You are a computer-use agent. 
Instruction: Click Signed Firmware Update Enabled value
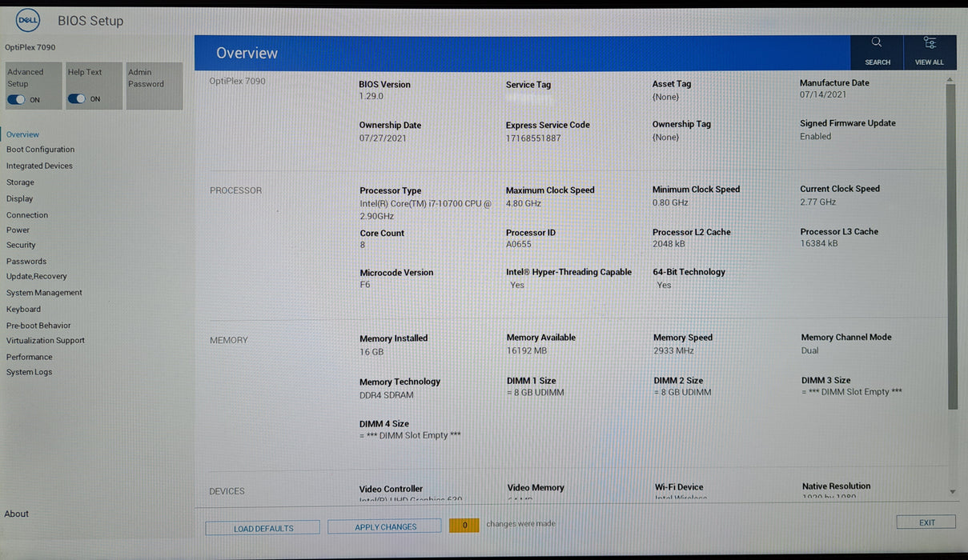pyautogui.click(x=816, y=136)
